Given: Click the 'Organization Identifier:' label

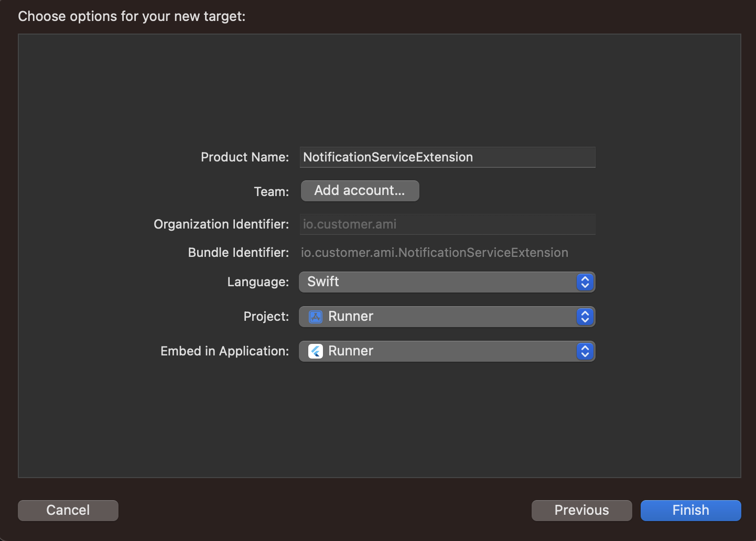Looking at the screenshot, I should click(x=221, y=224).
